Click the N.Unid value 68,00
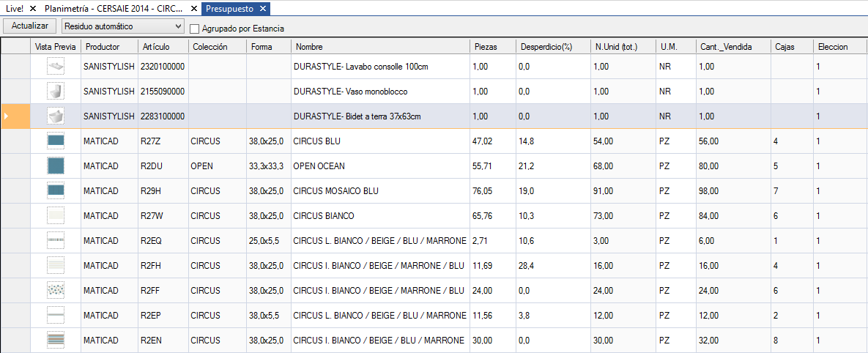The width and height of the screenshot is (868, 353). pos(623,166)
